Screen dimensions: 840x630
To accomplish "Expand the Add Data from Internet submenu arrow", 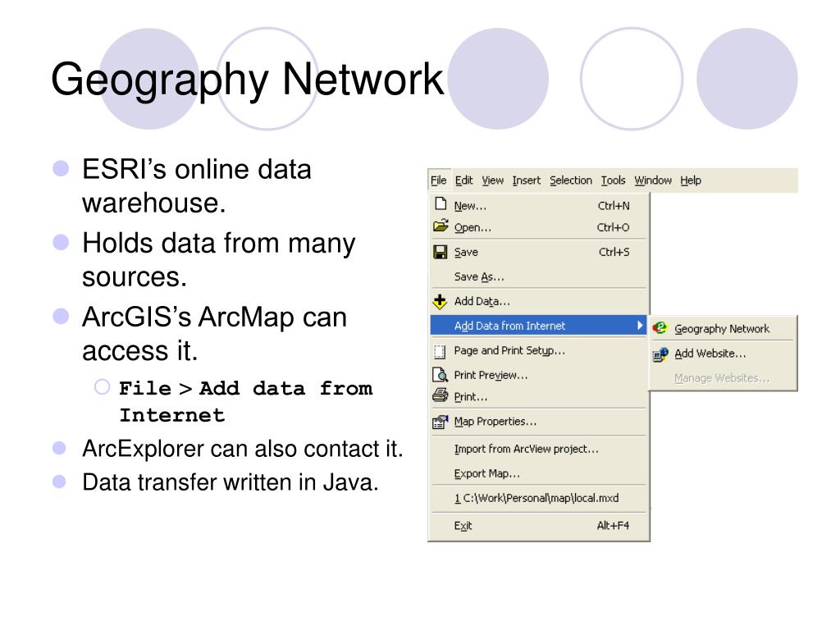I will pyautogui.click(x=640, y=325).
